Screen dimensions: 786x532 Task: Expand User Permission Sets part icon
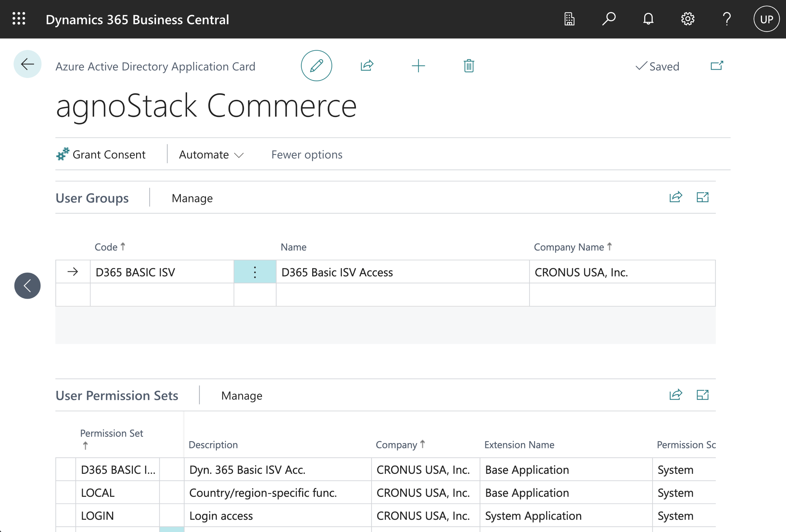[x=702, y=395]
